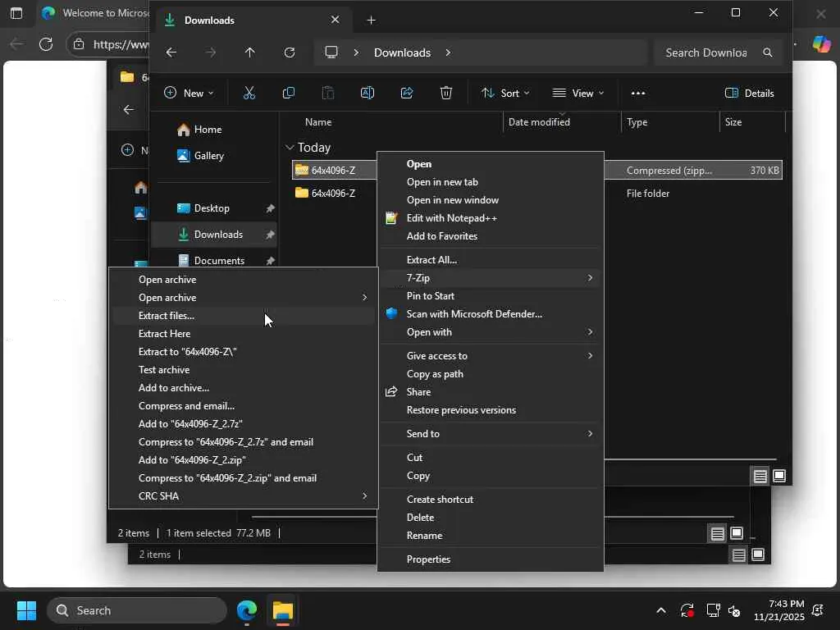This screenshot has width=840, height=630.
Task: Click the Copy icon in toolbar
Action: [x=288, y=93]
